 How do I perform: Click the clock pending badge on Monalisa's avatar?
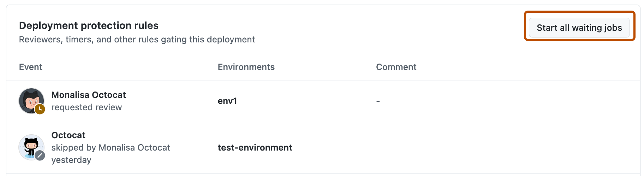40,109
